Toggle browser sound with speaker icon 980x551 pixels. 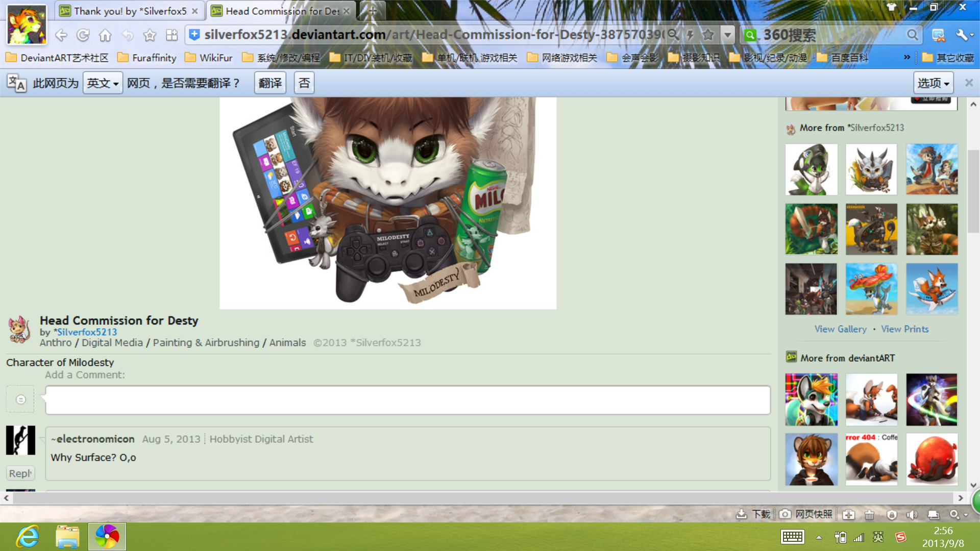point(912,515)
